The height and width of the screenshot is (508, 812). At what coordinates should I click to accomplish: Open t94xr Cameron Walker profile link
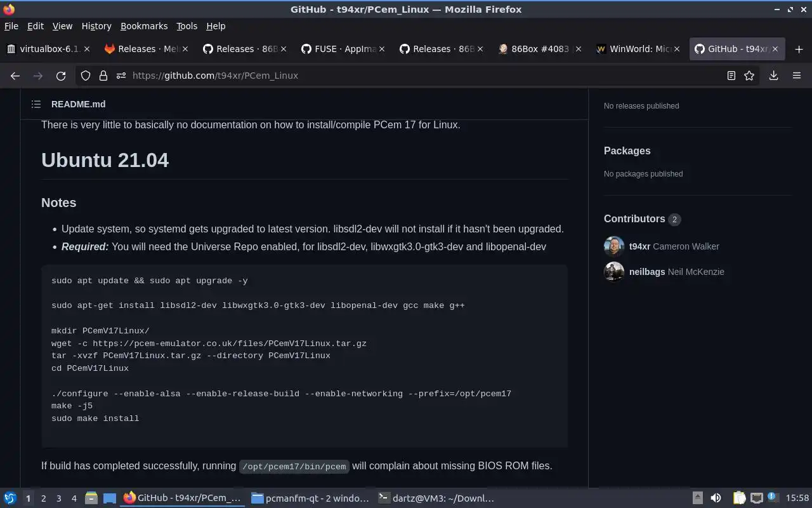tap(674, 246)
